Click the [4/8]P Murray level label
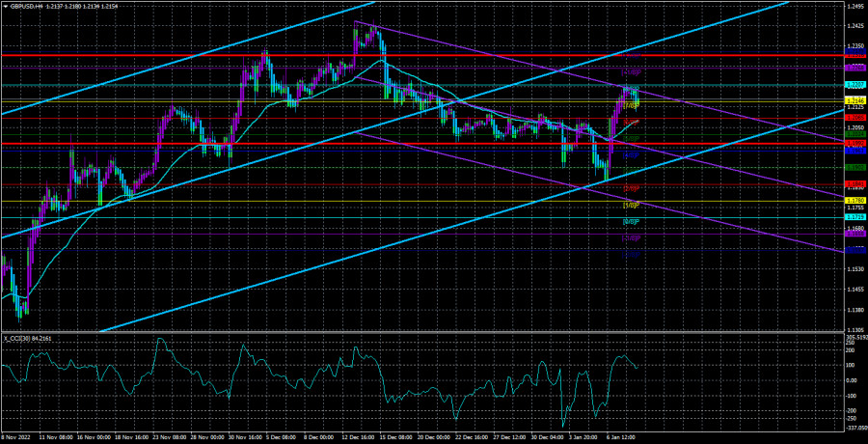 point(631,155)
